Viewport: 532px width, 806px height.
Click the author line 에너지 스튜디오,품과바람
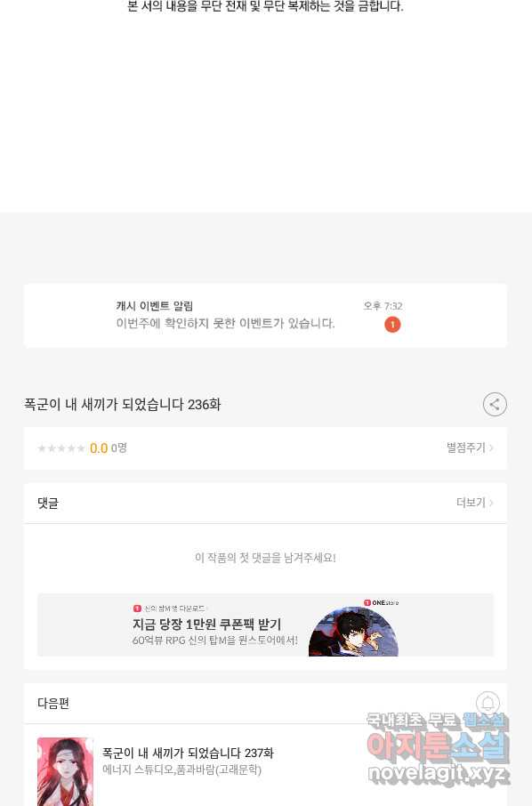(x=182, y=770)
